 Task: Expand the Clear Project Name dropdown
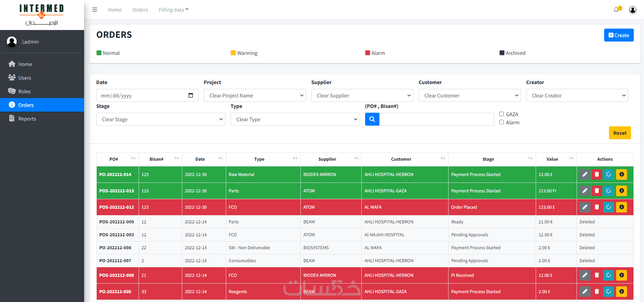coord(255,95)
